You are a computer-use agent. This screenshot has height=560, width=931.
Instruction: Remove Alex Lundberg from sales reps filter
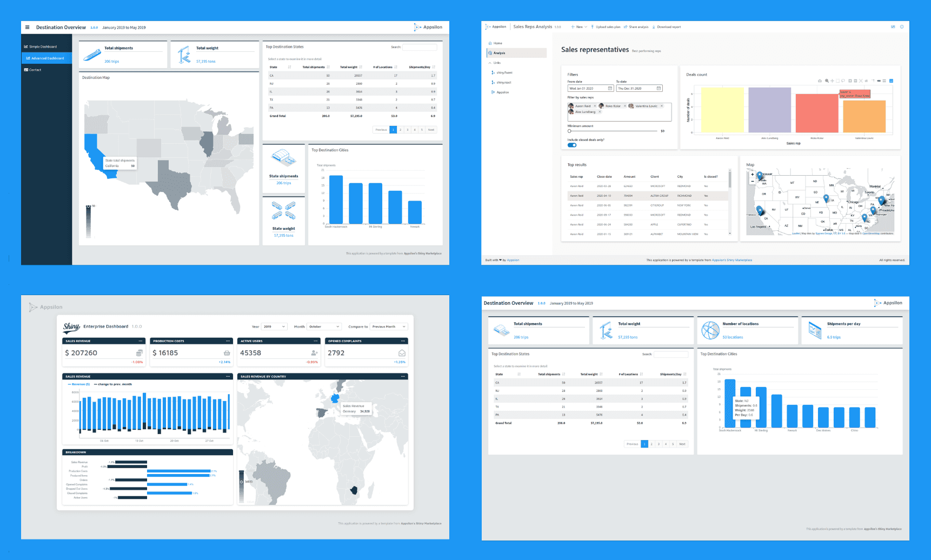click(x=600, y=112)
